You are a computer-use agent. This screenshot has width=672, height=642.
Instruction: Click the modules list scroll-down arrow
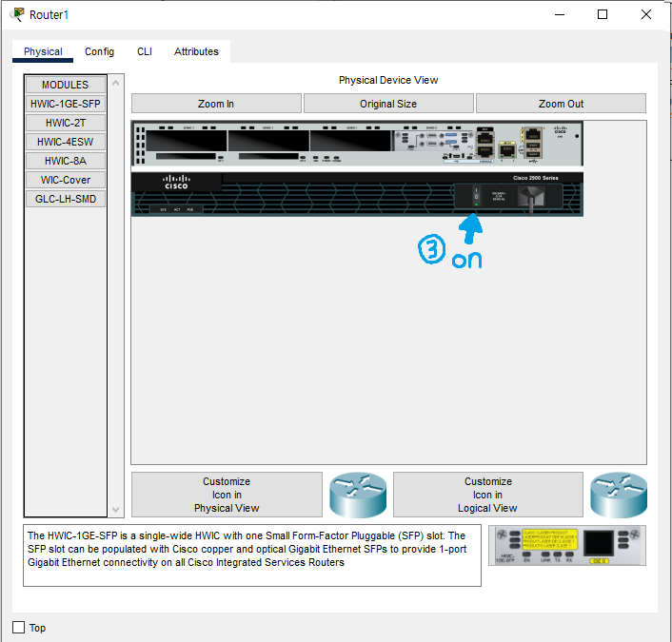[116, 509]
